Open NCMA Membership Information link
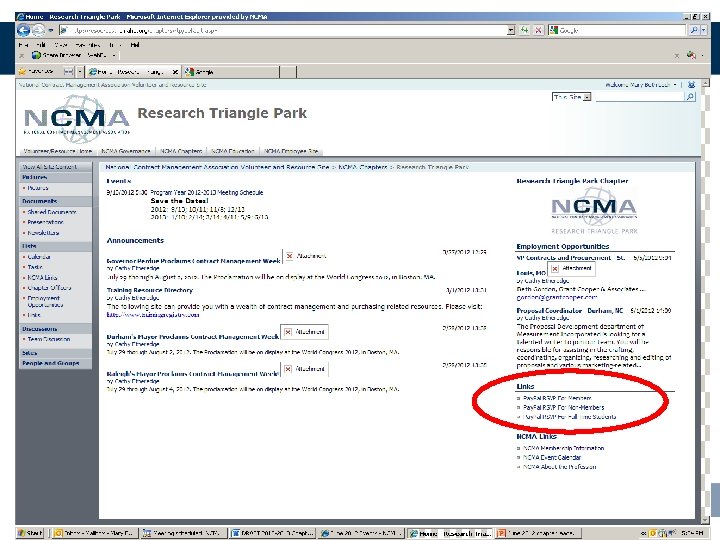720x540 pixels. click(563, 448)
